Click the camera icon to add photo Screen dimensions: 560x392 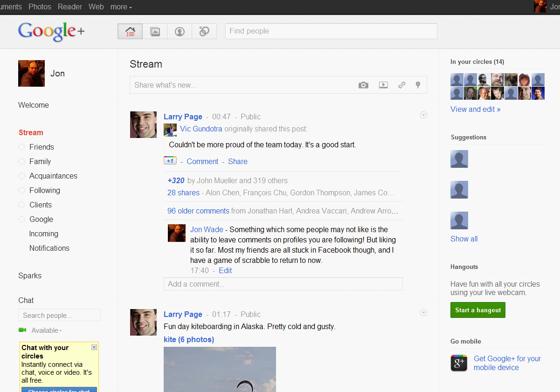pos(363,85)
